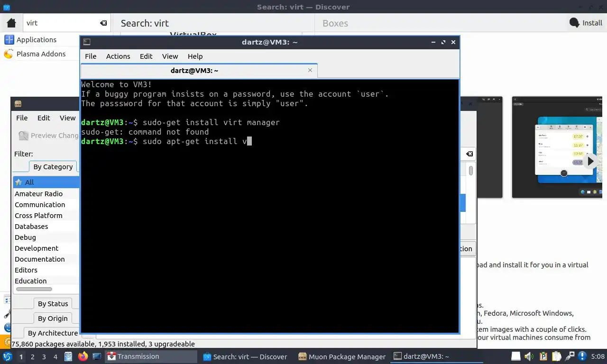Select the By Status filter tab
607x364 pixels.
point(53,304)
